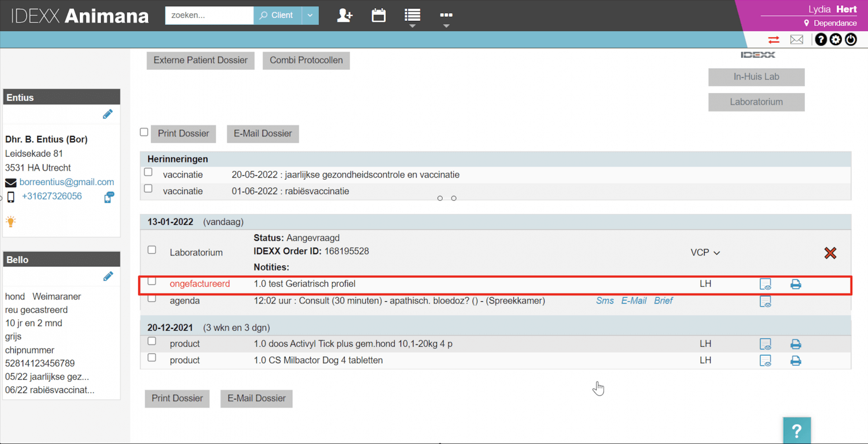Check the vaccinatie reminder for 20-05-2022
Image resolution: width=868 pixels, height=444 pixels.
[x=148, y=172]
